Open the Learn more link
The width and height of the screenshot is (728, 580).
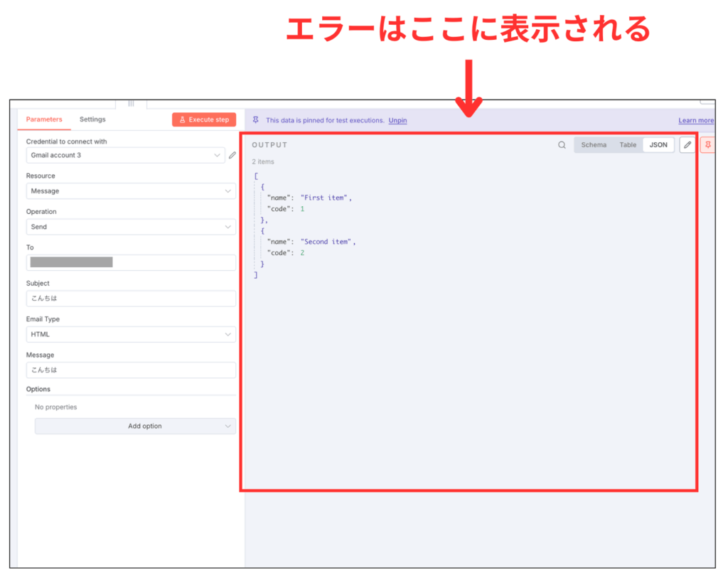pyautogui.click(x=696, y=120)
